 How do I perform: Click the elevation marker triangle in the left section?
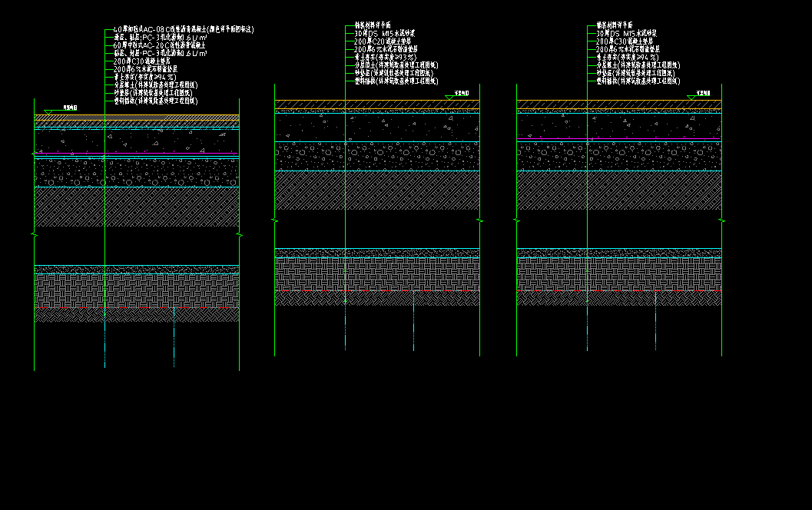tap(48, 112)
